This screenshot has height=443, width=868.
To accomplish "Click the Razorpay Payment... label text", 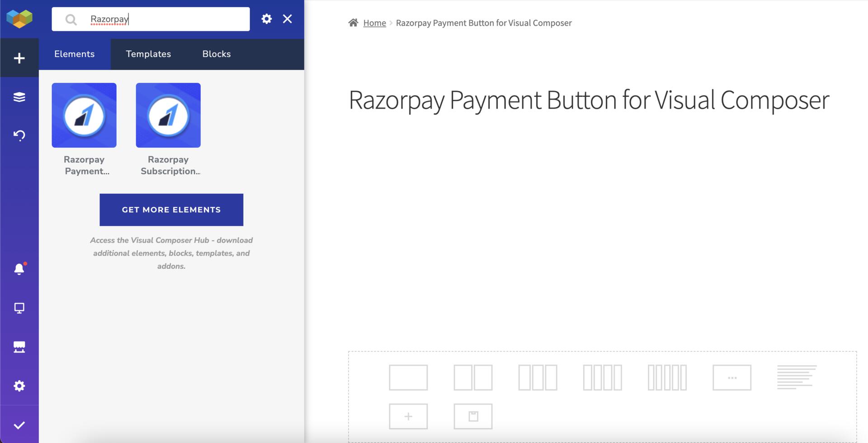I will pyautogui.click(x=85, y=165).
